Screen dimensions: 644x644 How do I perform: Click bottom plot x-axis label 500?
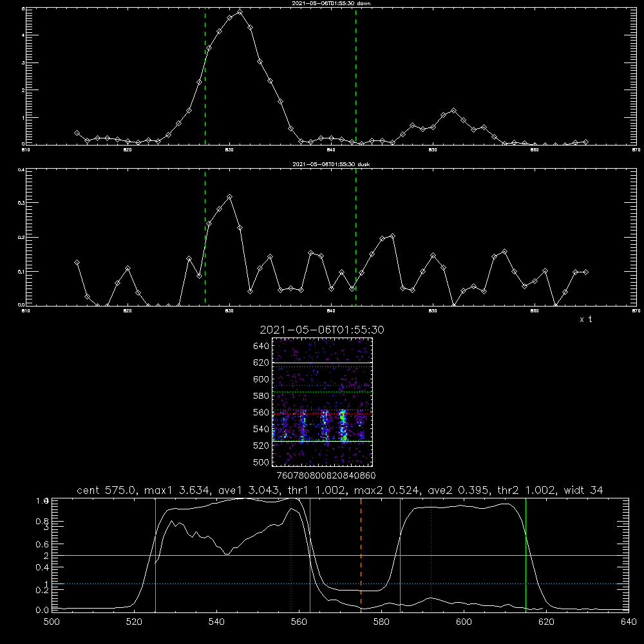click(x=52, y=622)
